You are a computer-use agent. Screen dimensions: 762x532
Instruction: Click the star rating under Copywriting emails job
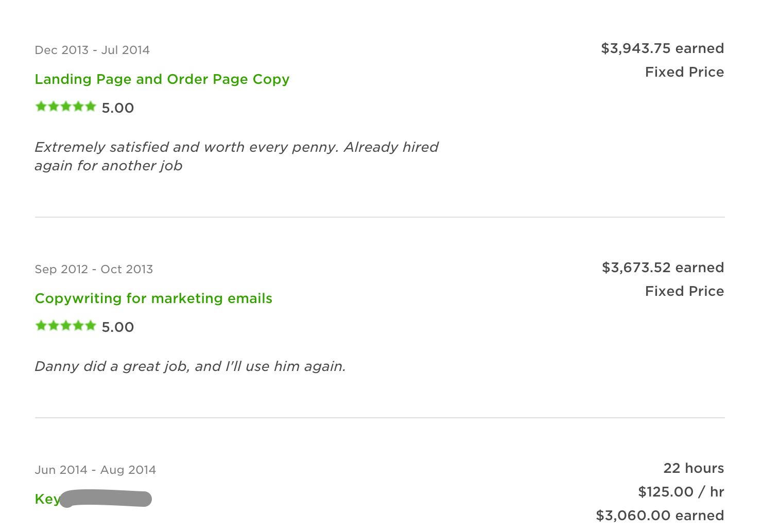coord(65,326)
